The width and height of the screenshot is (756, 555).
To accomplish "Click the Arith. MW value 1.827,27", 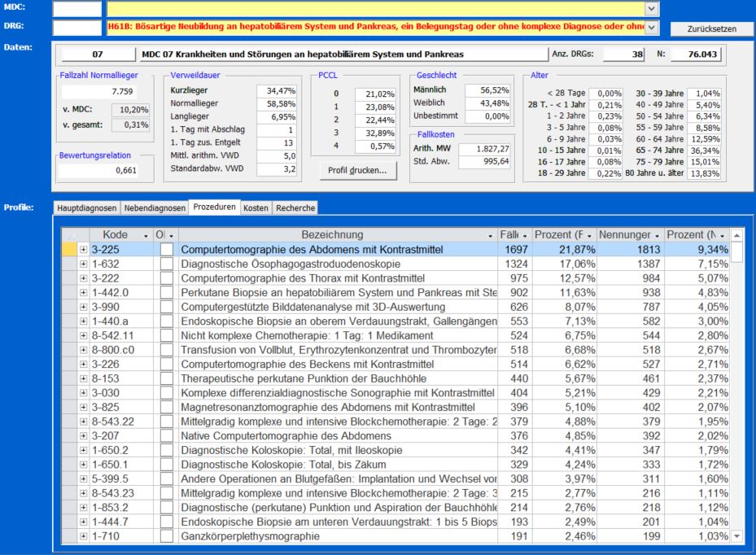I will coord(483,149).
